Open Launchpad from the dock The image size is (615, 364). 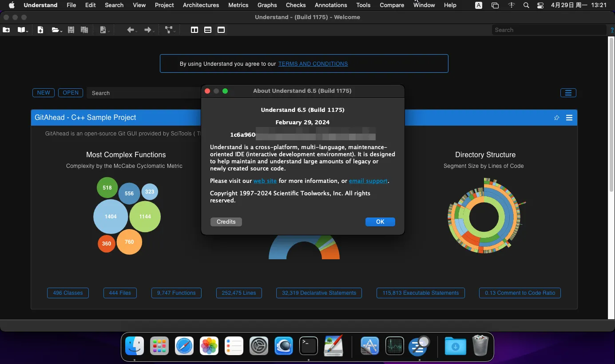pos(159,346)
